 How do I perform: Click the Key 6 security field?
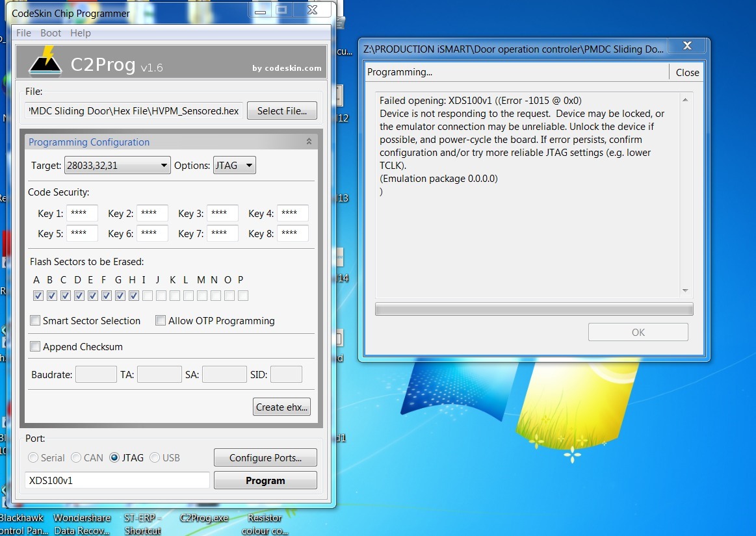coord(152,233)
